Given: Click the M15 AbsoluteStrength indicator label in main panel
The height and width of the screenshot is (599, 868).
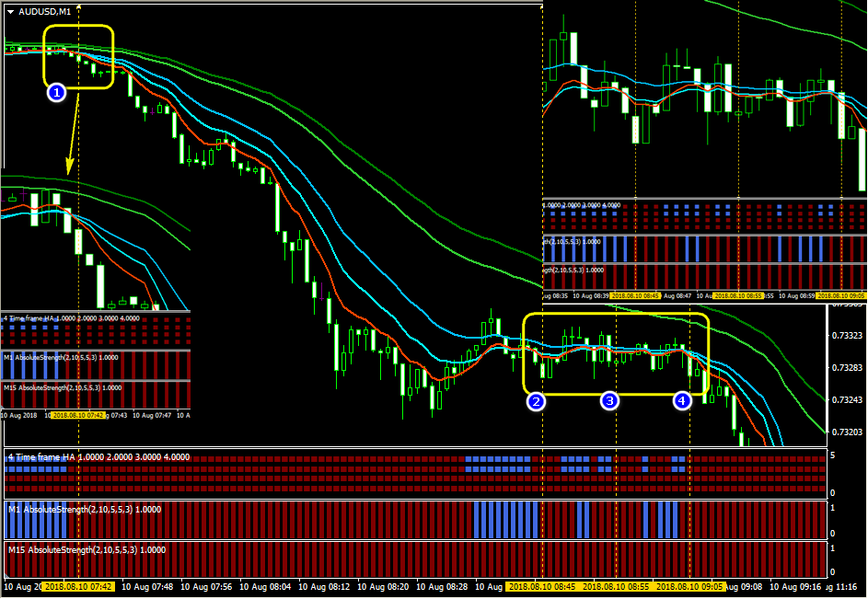Looking at the screenshot, I should [x=88, y=550].
